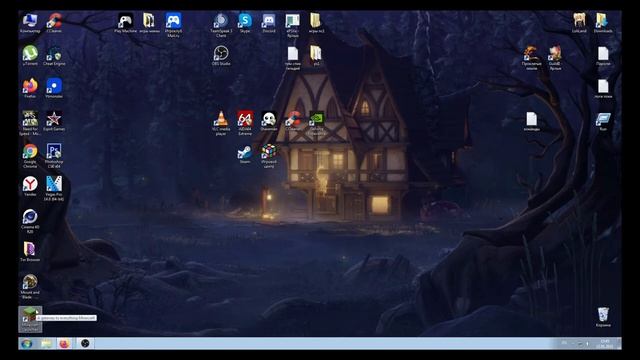Click the taskbar clock and date

point(605,343)
